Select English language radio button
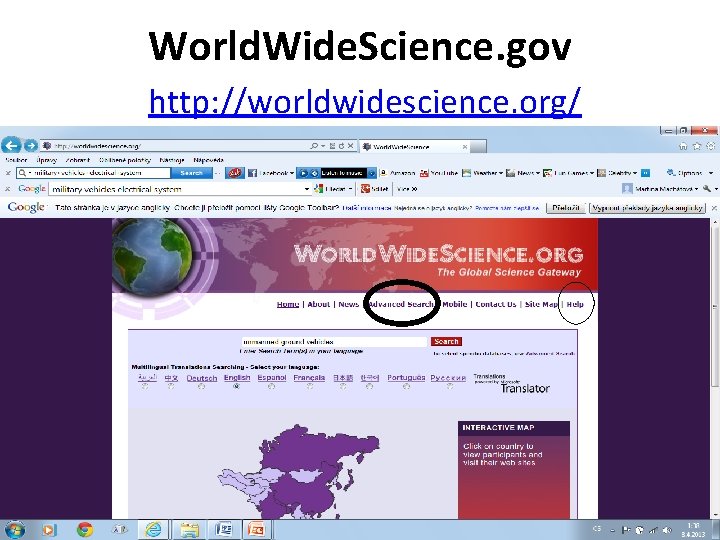720x540 pixels. pyautogui.click(x=236, y=387)
